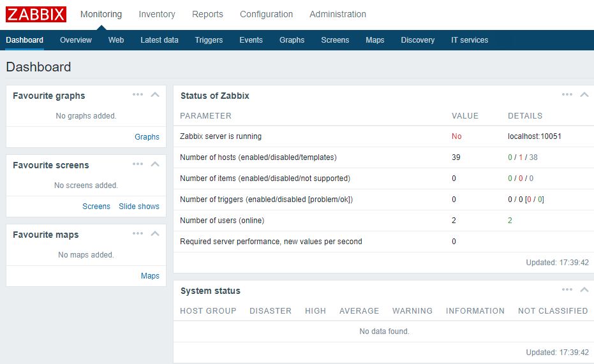Collapse the System status widget

pyautogui.click(x=584, y=290)
